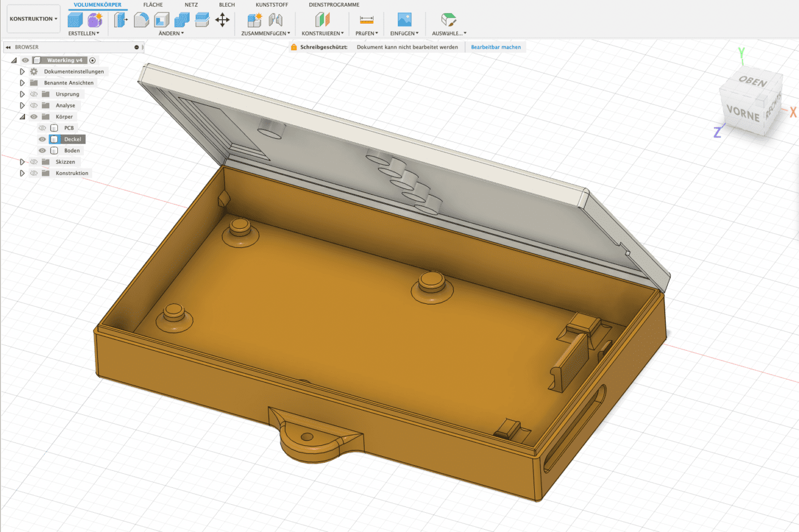
Task: Select the Deckel body in the browser
Action: 72,139
